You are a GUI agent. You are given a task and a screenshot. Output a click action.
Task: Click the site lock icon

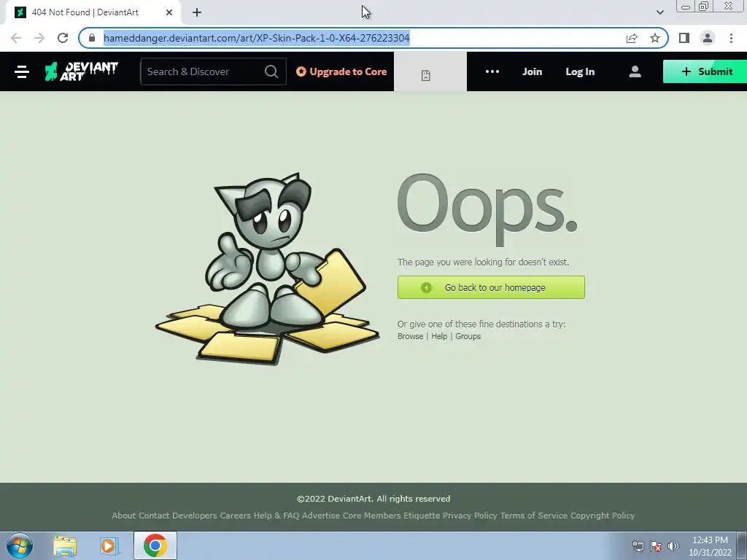[x=92, y=38]
